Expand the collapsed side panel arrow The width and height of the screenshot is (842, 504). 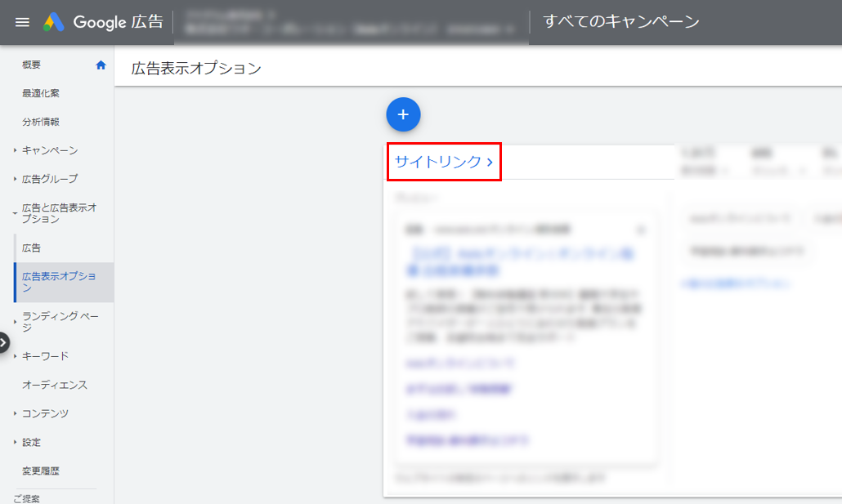[3, 342]
